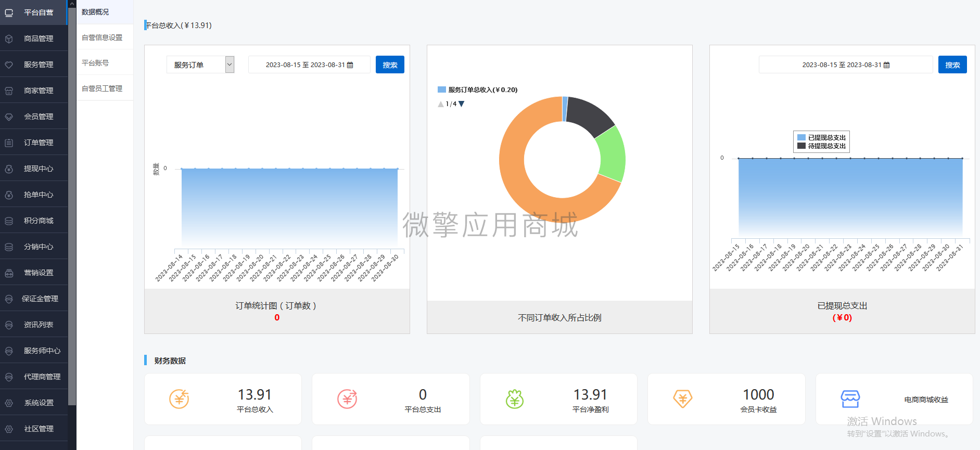
Task: Click date range field in withdrawal panel
Action: [846, 65]
